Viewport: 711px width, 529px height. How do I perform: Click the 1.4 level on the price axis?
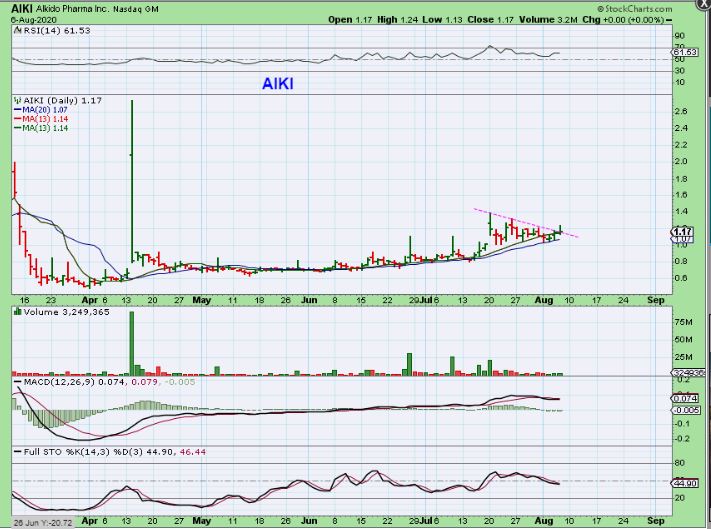(x=682, y=211)
